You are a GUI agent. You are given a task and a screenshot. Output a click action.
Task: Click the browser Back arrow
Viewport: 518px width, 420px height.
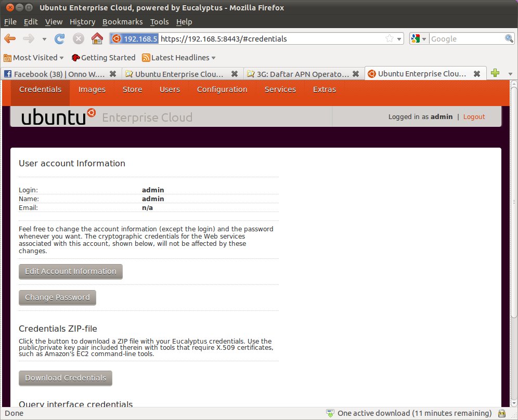tap(10, 38)
